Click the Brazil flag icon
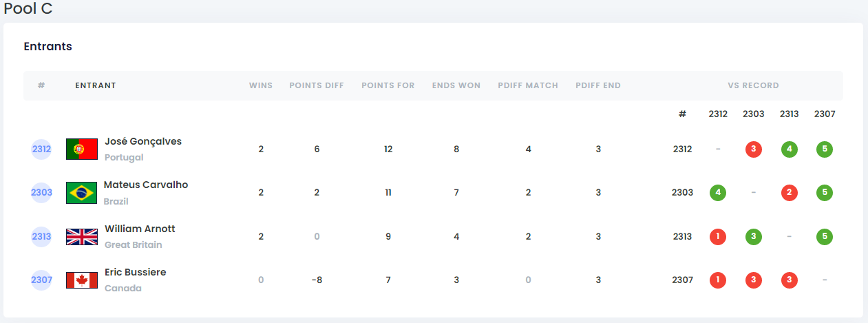 [x=81, y=193]
